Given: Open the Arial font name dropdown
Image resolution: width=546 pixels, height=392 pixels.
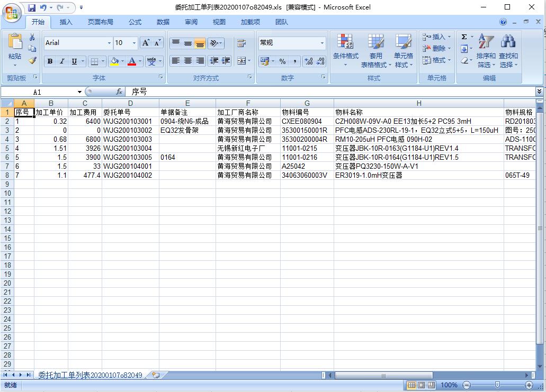Looking at the screenshot, I should [110, 43].
